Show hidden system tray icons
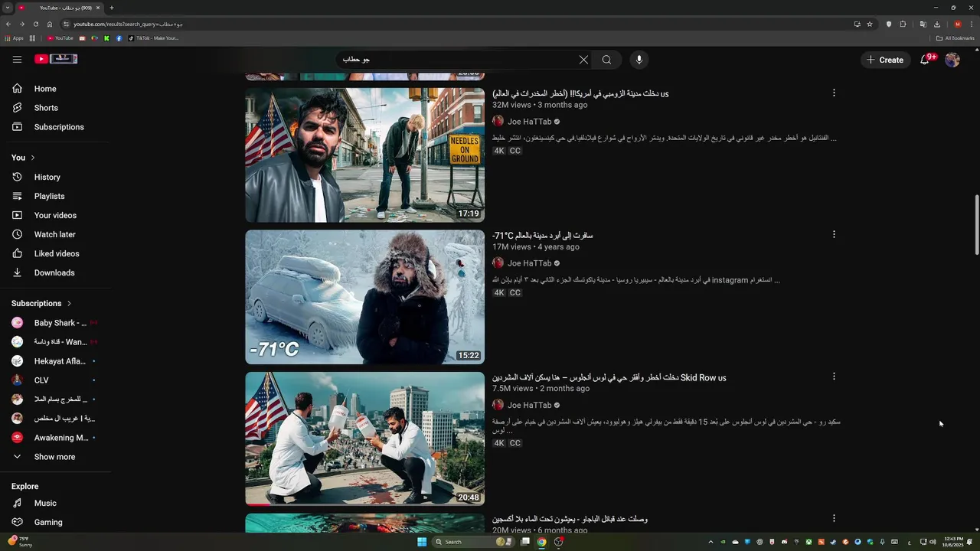The width and height of the screenshot is (980, 551). [x=710, y=542]
